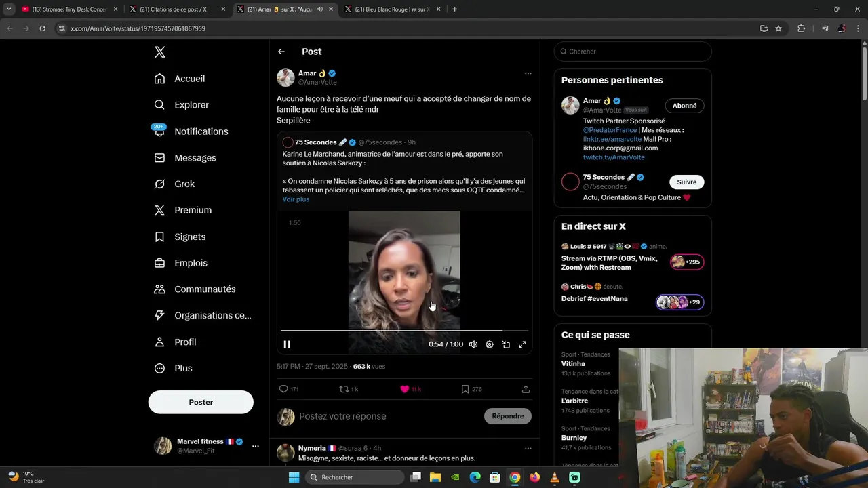This screenshot has height=488, width=868.
Task: Open Firefox from the taskbar
Action: tap(534, 477)
